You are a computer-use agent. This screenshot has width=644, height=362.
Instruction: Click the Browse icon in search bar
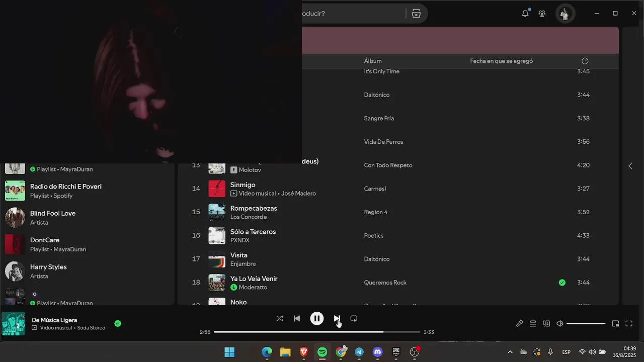[x=416, y=14]
